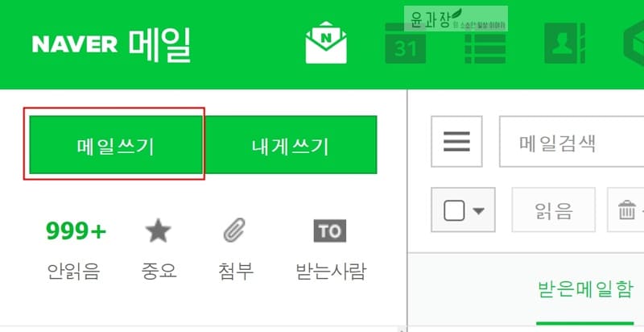Click the 메일검색 search input field
This screenshot has height=332, width=644.
[x=572, y=141]
